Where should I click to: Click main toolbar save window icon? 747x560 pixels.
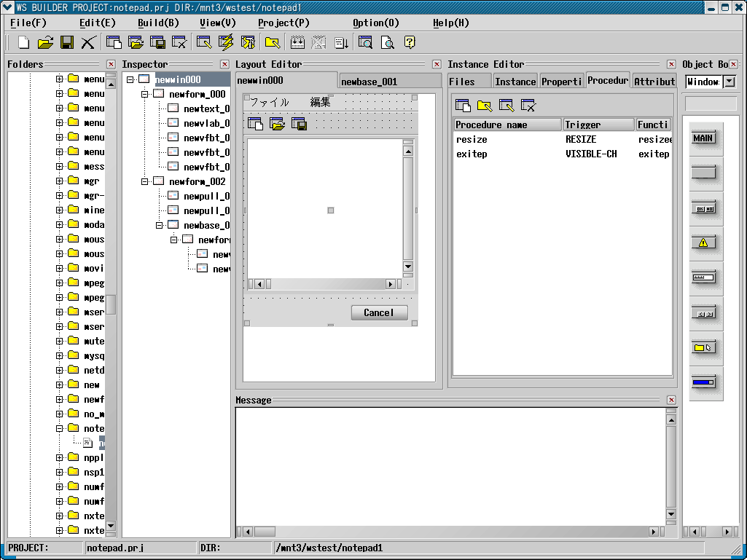click(x=157, y=42)
